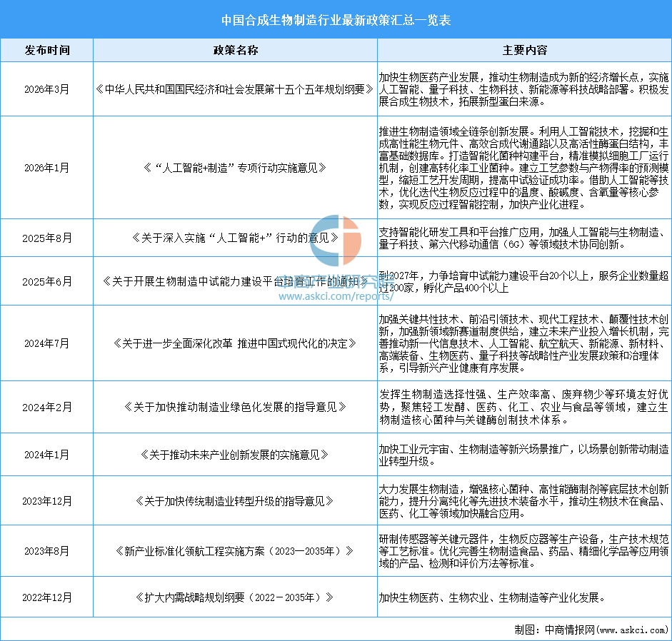Click the 新产业标准化领航工程实施方案 entry
The height and width of the screenshot is (641, 672).
tap(235, 550)
